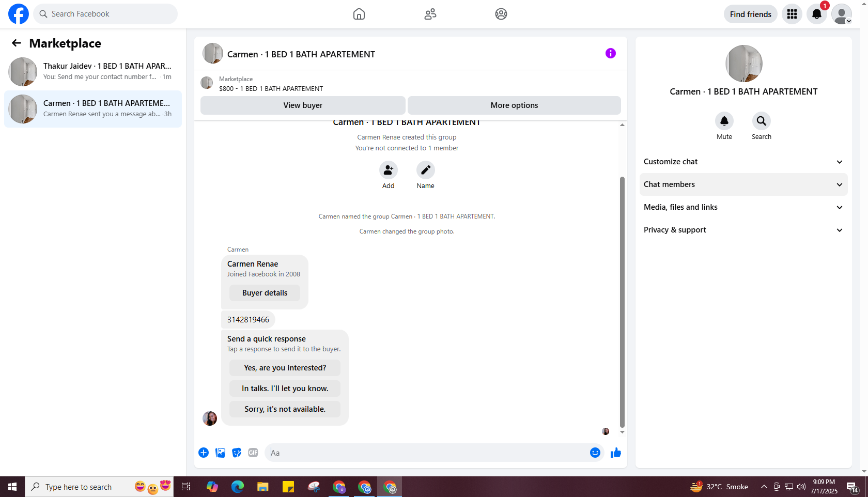Open the volume control in system tray
The width and height of the screenshot is (868, 497).
[801, 487]
